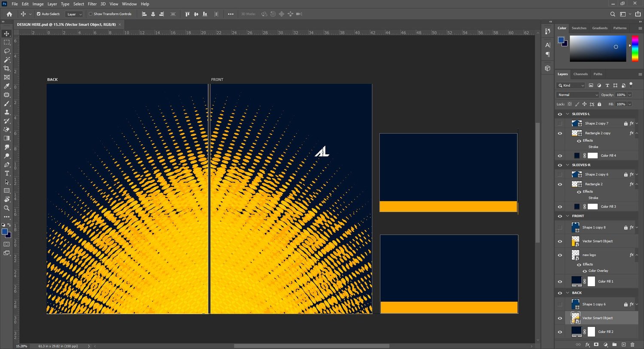Collapse the BACK group
This screenshot has width=644, height=349.
568,293
